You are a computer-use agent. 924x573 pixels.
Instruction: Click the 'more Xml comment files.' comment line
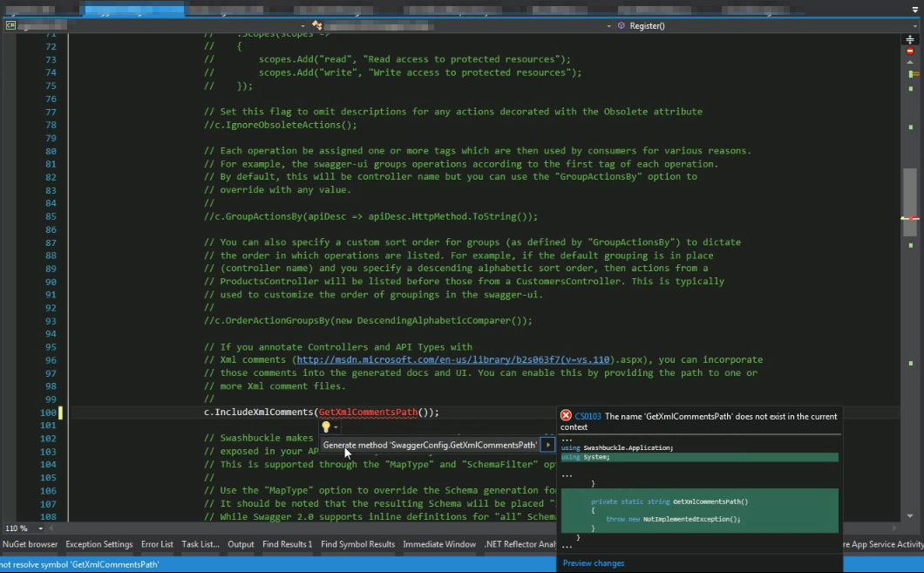coord(275,386)
